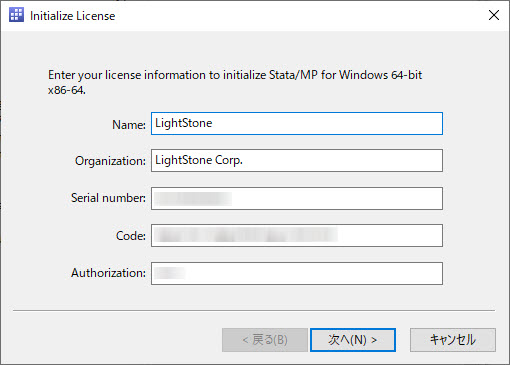This screenshot has height=365, width=510.
Task: Click the "Code:" label
Action: (x=131, y=236)
